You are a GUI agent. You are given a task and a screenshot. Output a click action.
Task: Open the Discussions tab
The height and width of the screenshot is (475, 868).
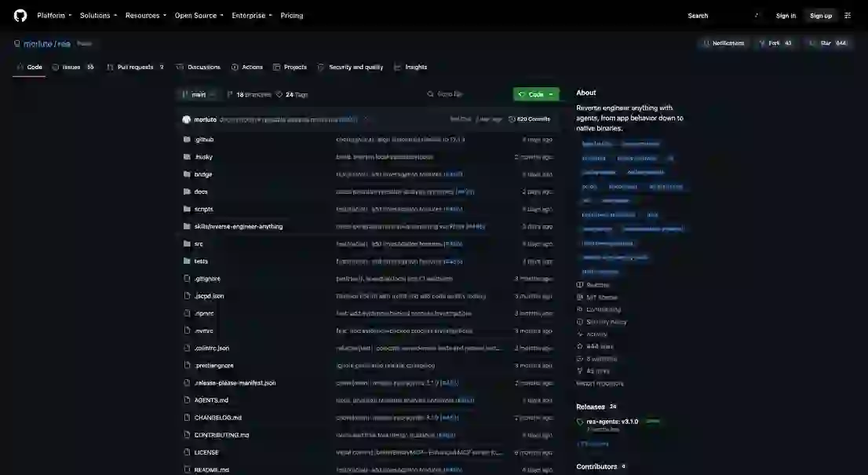(x=199, y=67)
